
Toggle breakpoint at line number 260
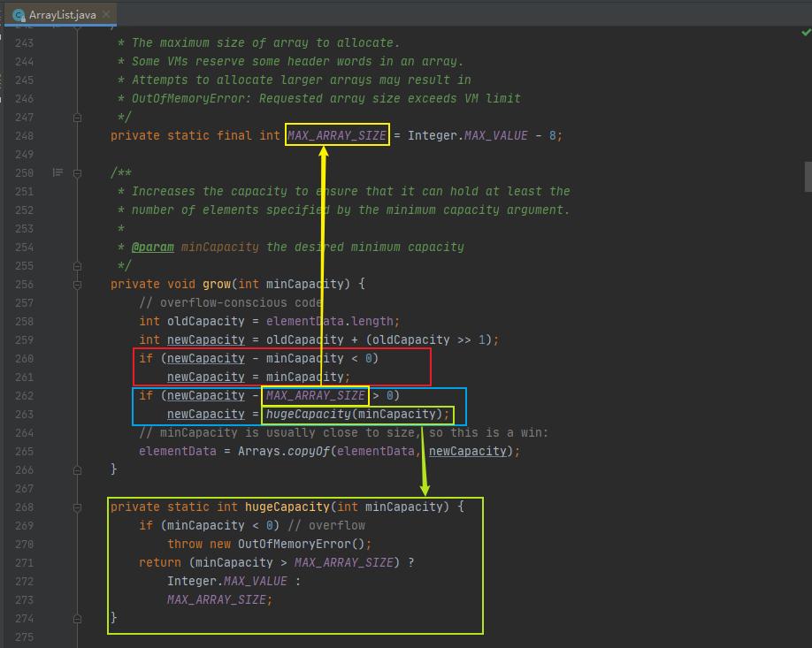[x=24, y=358]
